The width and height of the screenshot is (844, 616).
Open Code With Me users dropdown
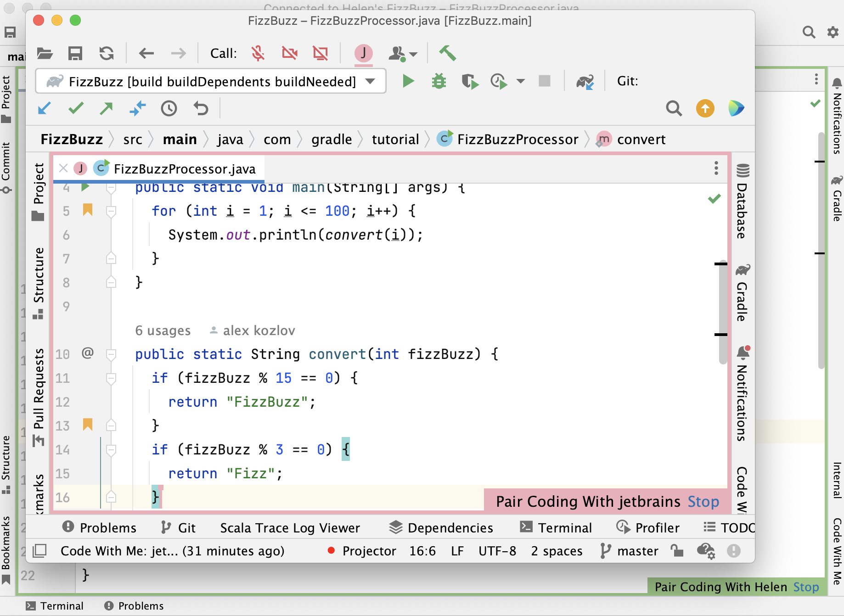pyautogui.click(x=403, y=54)
